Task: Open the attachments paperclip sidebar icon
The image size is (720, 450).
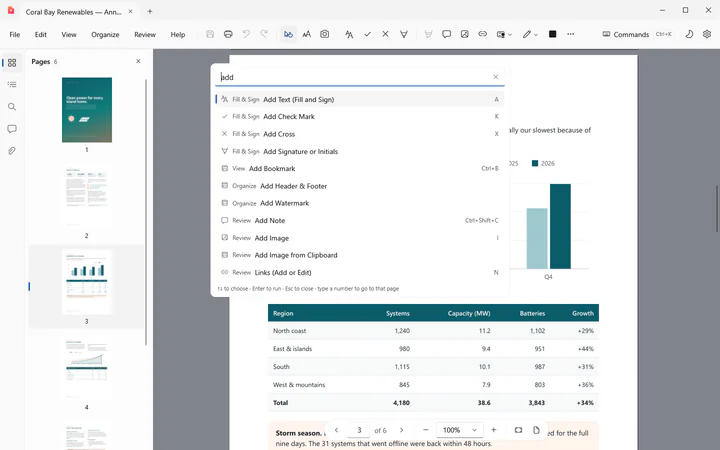Action: 12,151
